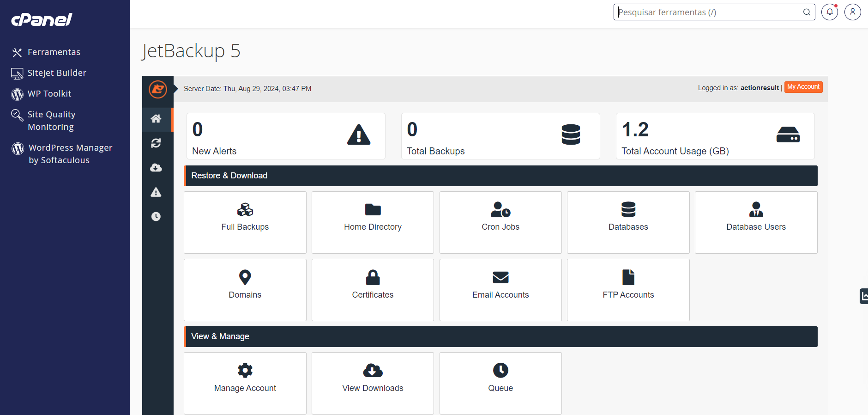Open Domains restore

click(x=245, y=290)
